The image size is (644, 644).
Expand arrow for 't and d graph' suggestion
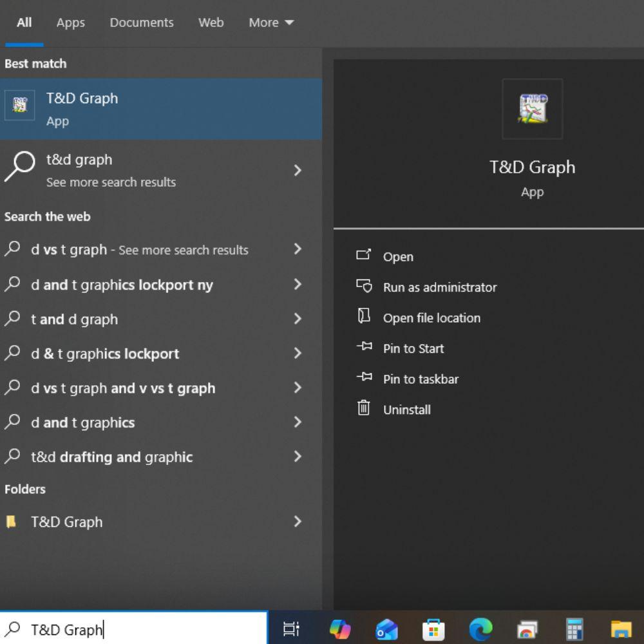tap(298, 319)
